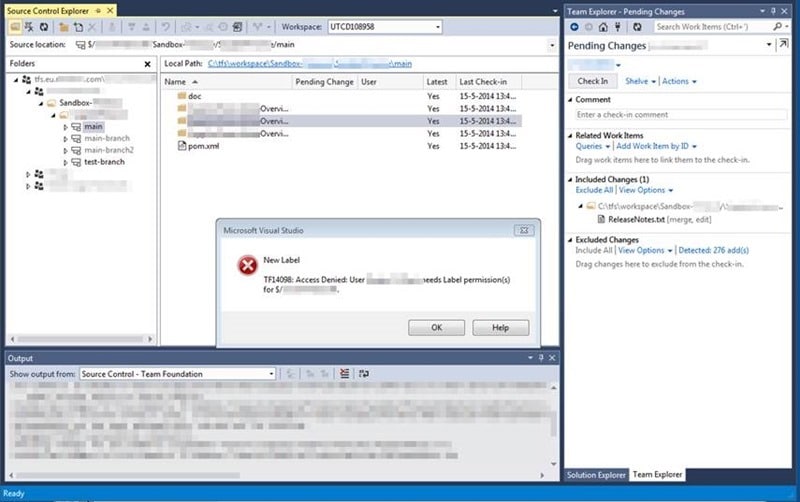Click the Last Check-in column header
The image size is (800, 502).
[489, 82]
